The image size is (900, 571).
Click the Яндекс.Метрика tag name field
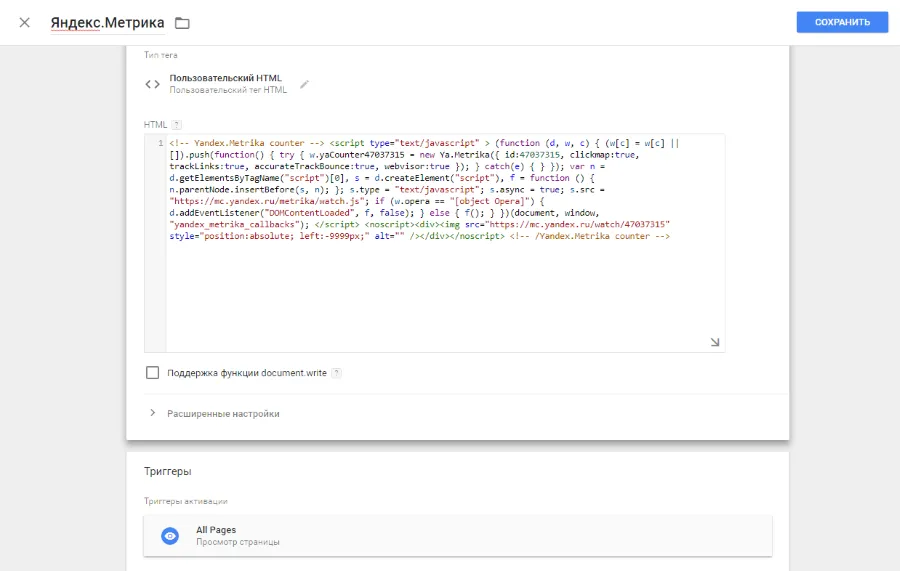tap(107, 22)
